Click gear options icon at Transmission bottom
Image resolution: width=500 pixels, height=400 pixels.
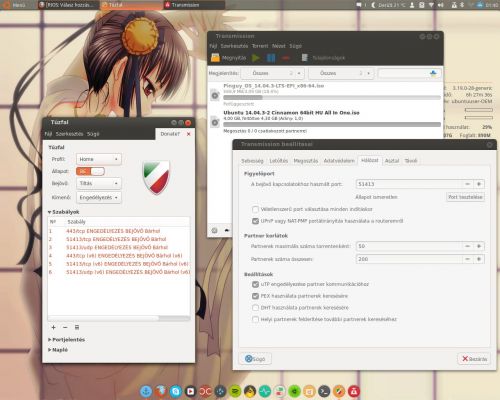point(215,230)
